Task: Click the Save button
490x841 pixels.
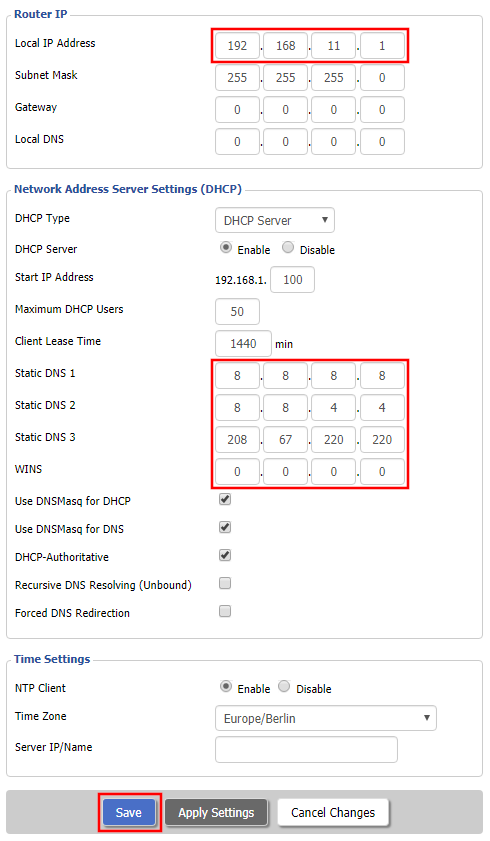Action: point(129,812)
